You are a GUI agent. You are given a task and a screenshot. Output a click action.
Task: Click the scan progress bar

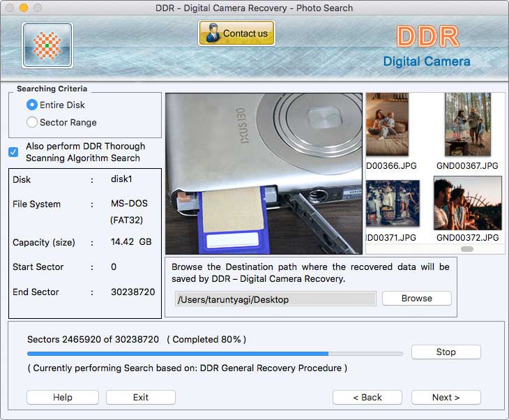pyautogui.click(x=215, y=354)
